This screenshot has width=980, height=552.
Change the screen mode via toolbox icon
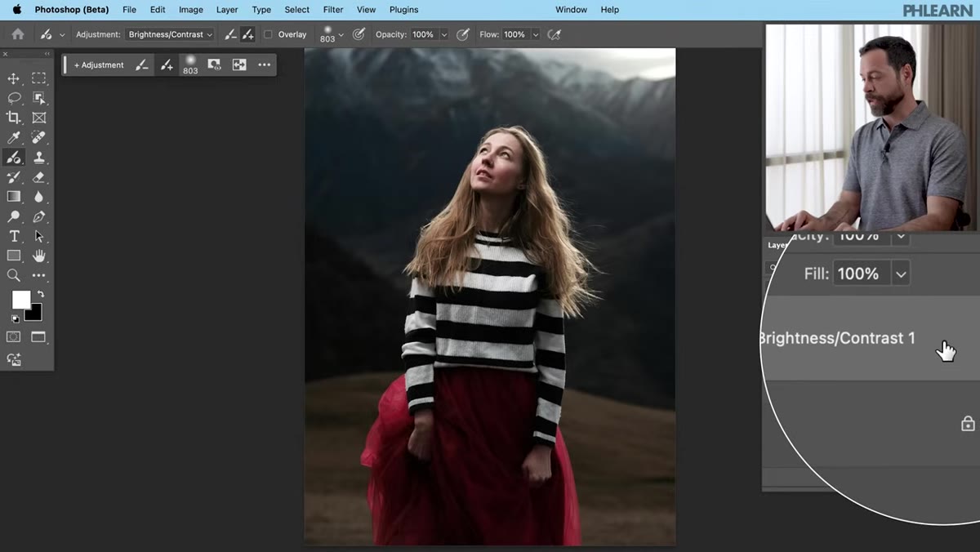pos(38,336)
